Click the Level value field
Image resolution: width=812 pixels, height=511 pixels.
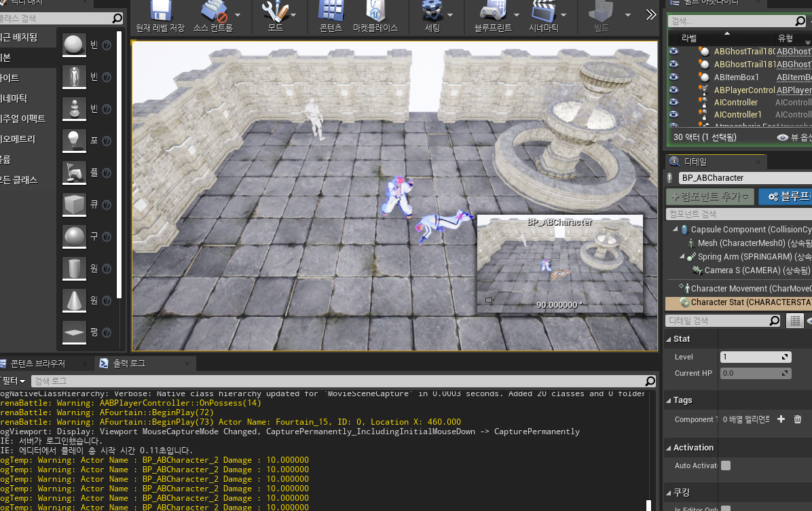pos(756,357)
